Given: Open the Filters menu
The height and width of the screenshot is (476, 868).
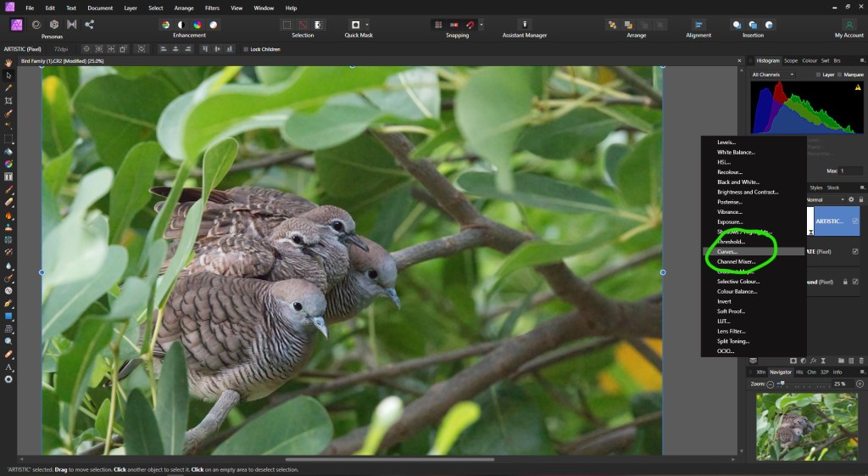Looking at the screenshot, I should coord(212,8).
